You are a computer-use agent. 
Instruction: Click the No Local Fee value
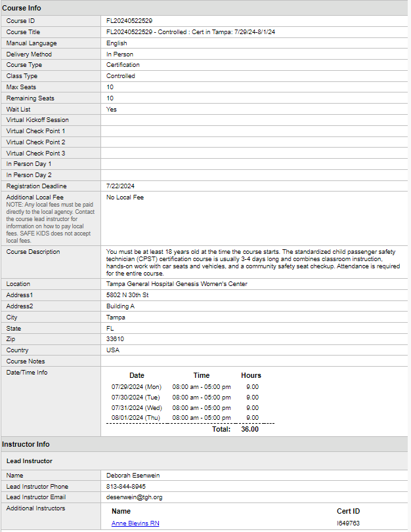(x=125, y=197)
